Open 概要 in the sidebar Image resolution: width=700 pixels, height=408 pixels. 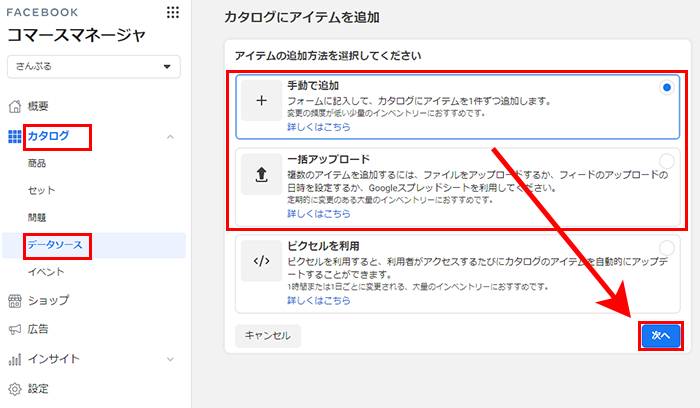pyautogui.click(x=38, y=106)
